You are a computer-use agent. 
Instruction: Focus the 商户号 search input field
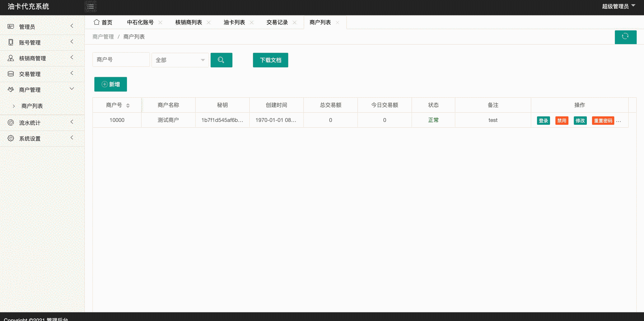[121, 60]
